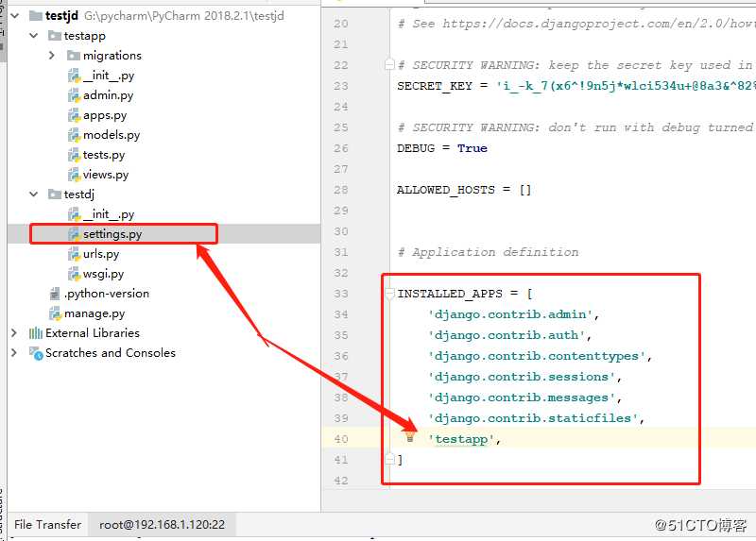Open wsgi.py in the project tree
Image resolution: width=756 pixels, height=541 pixels.
[x=103, y=274]
